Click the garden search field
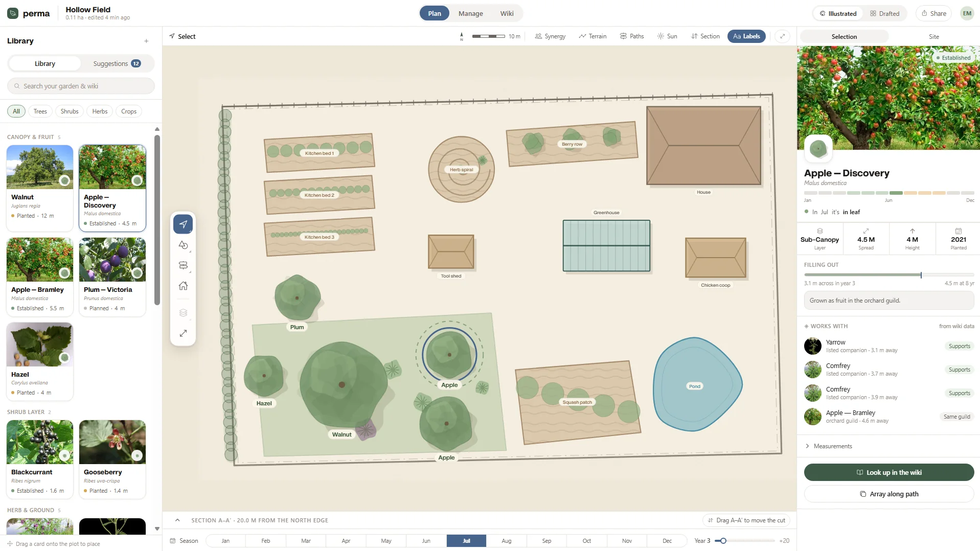Viewport: 980px width, 551px height. [x=81, y=86]
